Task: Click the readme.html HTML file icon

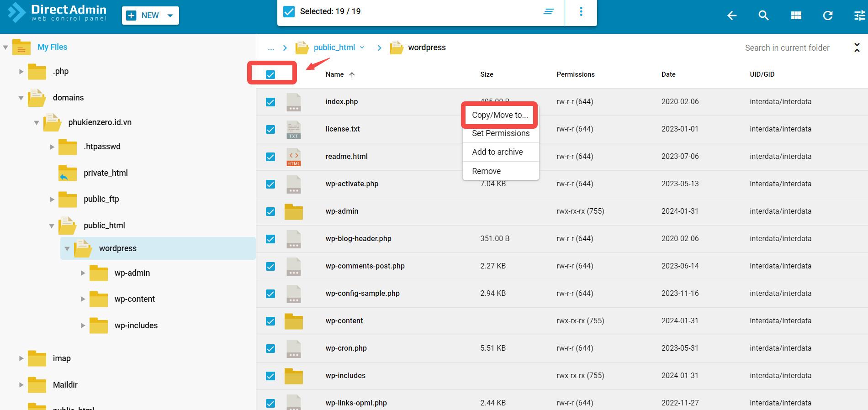Action: click(x=294, y=157)
